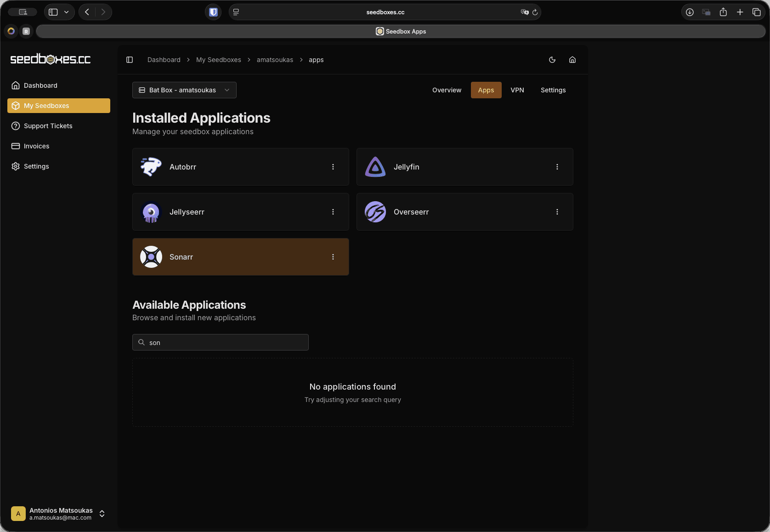The width and height of the screenshot is (770, 532).
Task: Go forward to the next page
Action: tap(103, 12)
